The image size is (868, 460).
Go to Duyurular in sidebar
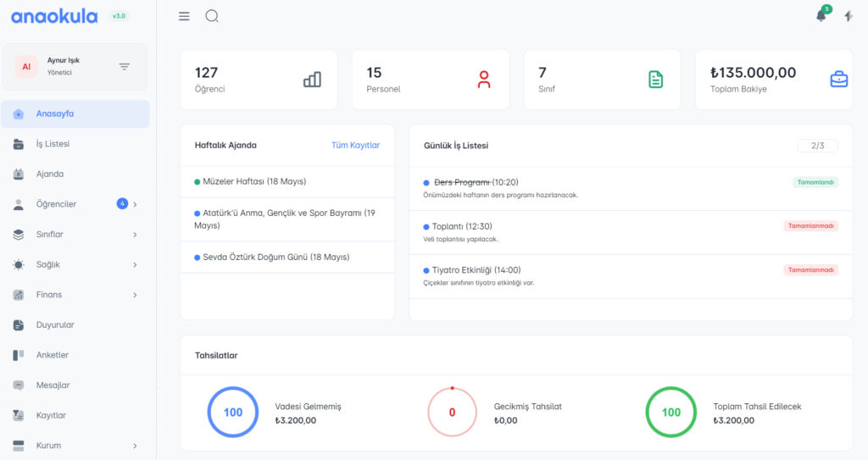(x=55, y=324)
